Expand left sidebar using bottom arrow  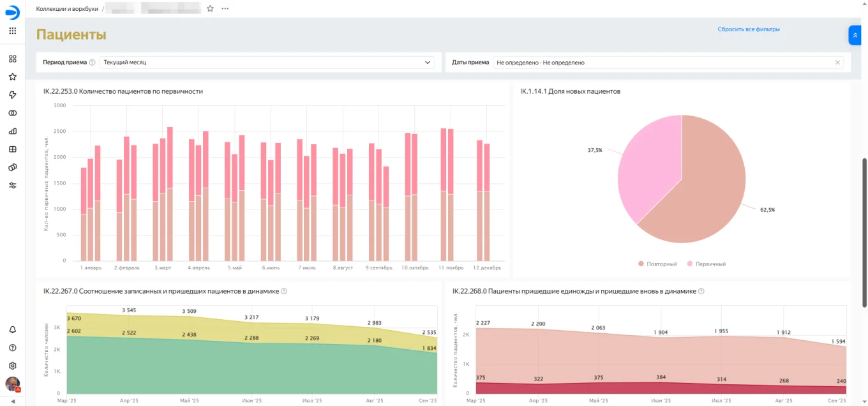12,401
